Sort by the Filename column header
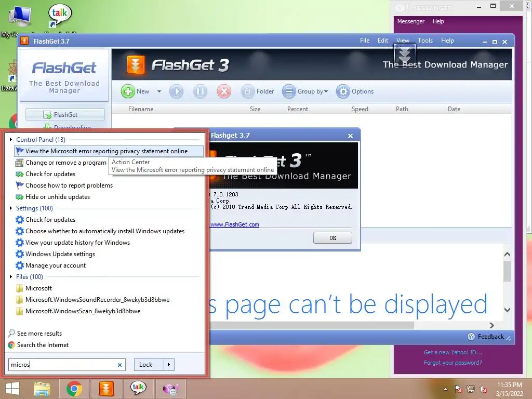Screen dimensions: 532x399 pyautogui.click(x=141, y=109)
